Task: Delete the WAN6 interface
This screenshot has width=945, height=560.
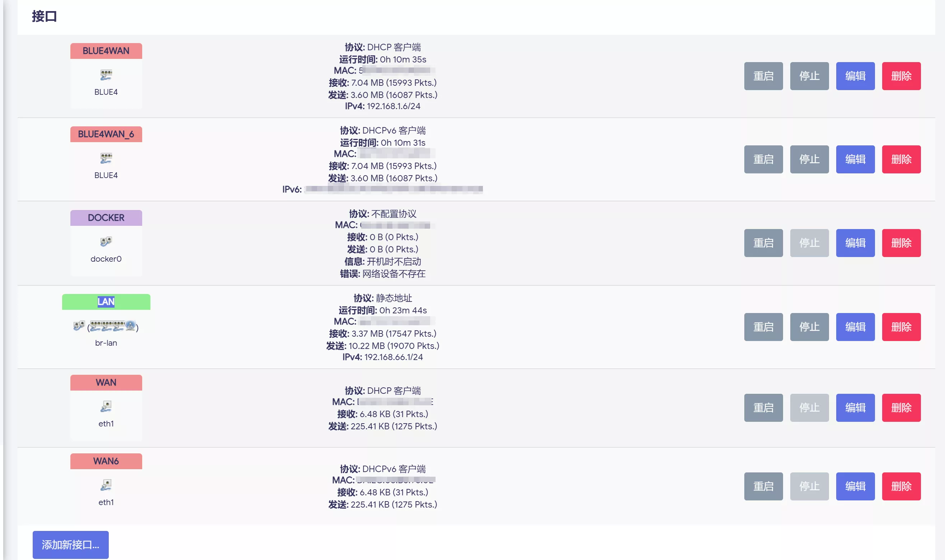Action: click(x=901, y=486)
